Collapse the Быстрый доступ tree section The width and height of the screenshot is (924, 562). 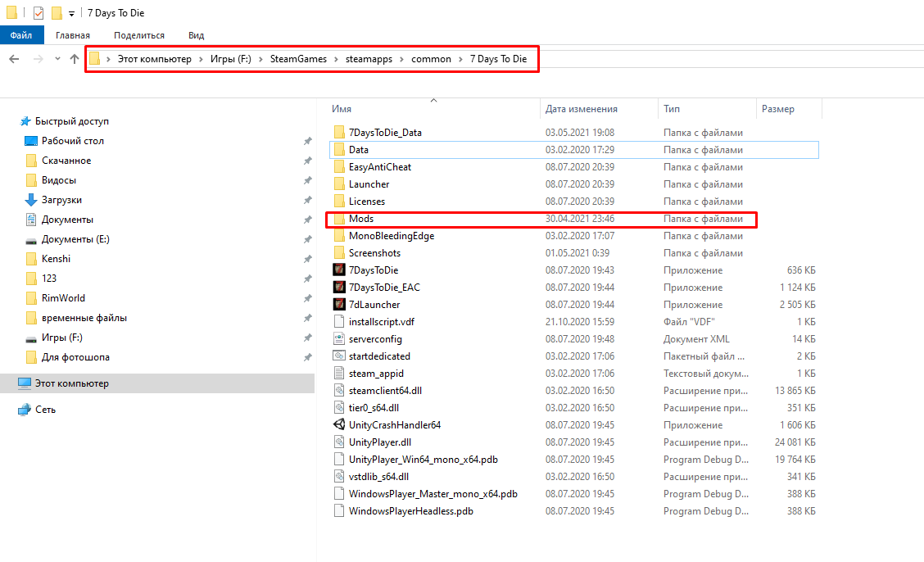point(11,121)
